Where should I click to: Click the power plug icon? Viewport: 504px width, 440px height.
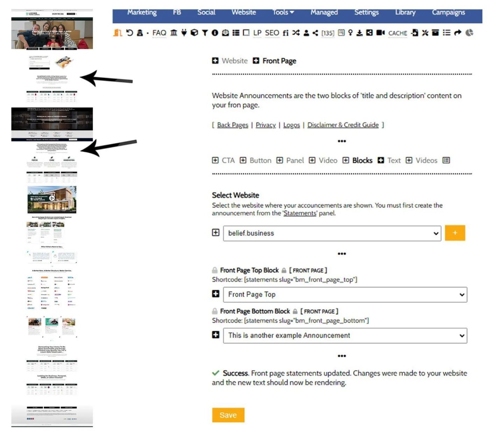[x=184, y=33]
